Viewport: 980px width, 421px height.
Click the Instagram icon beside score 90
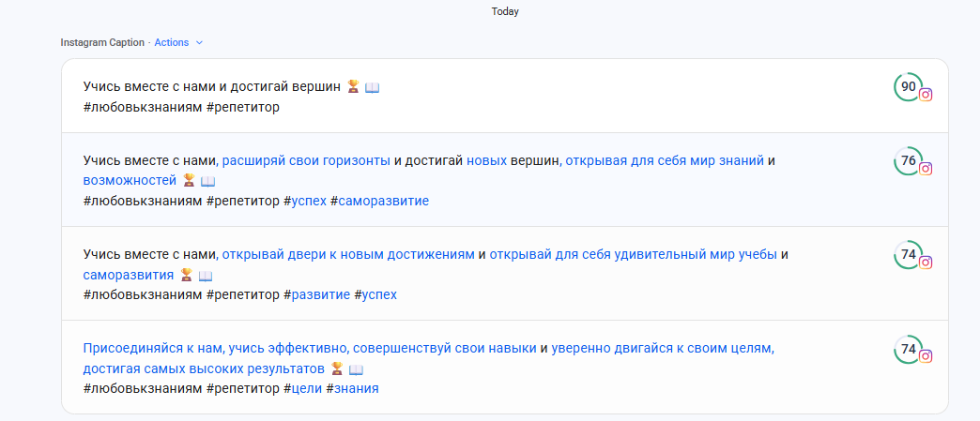click(926, 95)
